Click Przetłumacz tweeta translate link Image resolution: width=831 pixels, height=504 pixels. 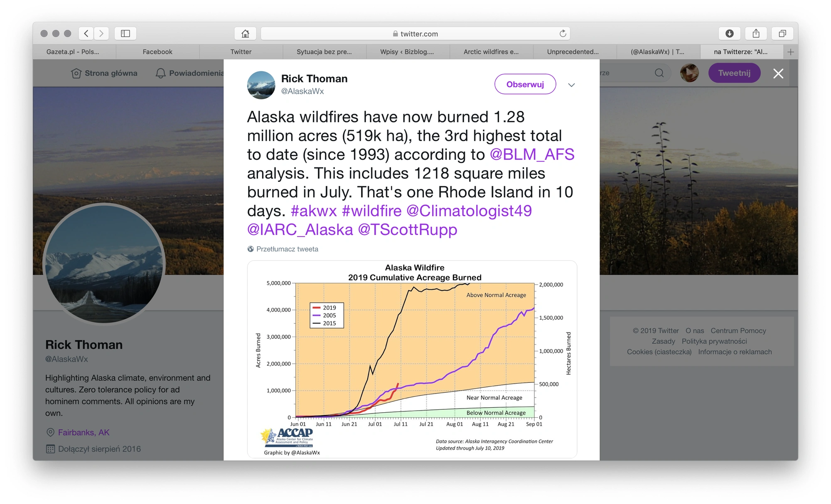click(287, 249)
